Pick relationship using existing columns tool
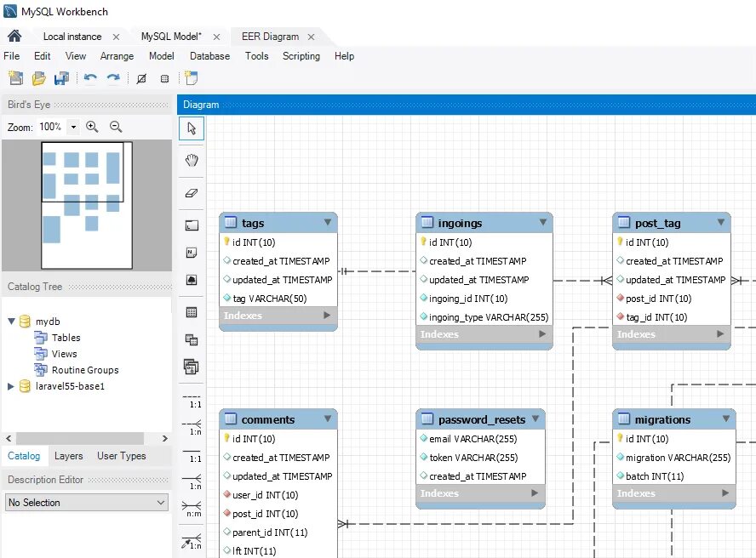Image resolution: width=756 pixels, height=558 pixels. 192,542
